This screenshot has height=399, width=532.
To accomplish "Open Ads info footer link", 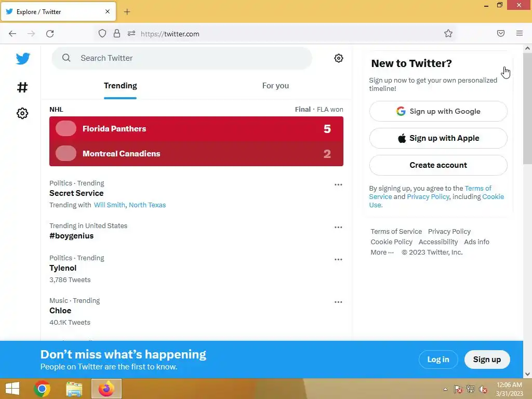I will pyautogui.click(x=476, y=242).
